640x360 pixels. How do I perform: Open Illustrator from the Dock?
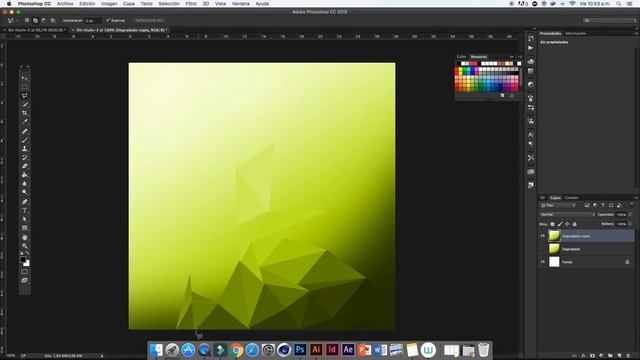tap(316, 350)
